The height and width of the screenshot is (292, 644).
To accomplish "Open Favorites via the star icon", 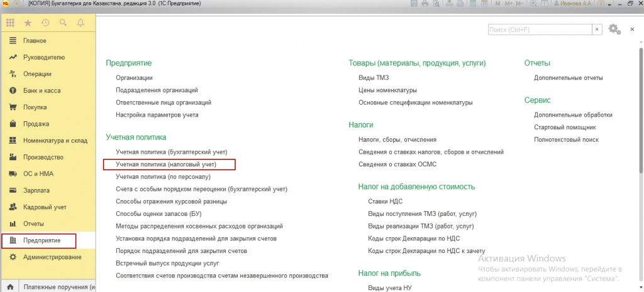I will pos(28,23).
